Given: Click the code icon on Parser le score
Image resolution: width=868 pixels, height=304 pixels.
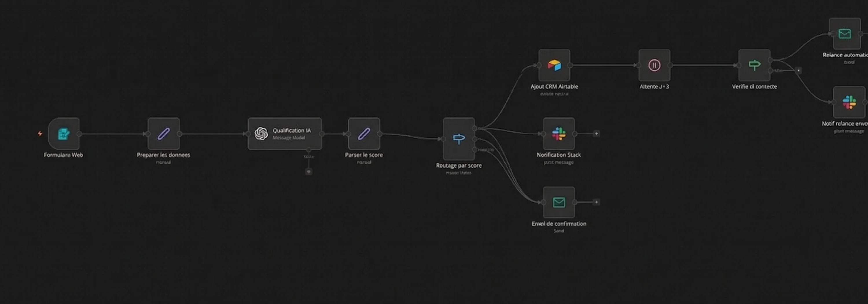Looking at the screenshot, I should point(364,133).
